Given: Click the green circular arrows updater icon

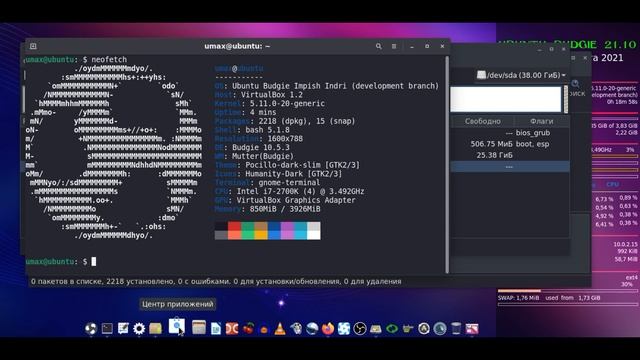Looking at the screenshot, I should [x=392, y=329].
